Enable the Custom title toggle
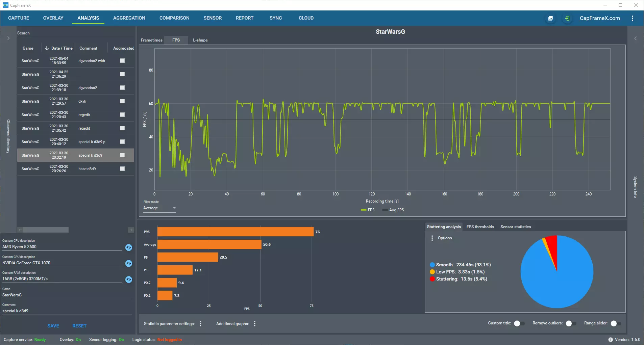Image resolution: width=644 pixels, height=345 pixels. (519, 323)
